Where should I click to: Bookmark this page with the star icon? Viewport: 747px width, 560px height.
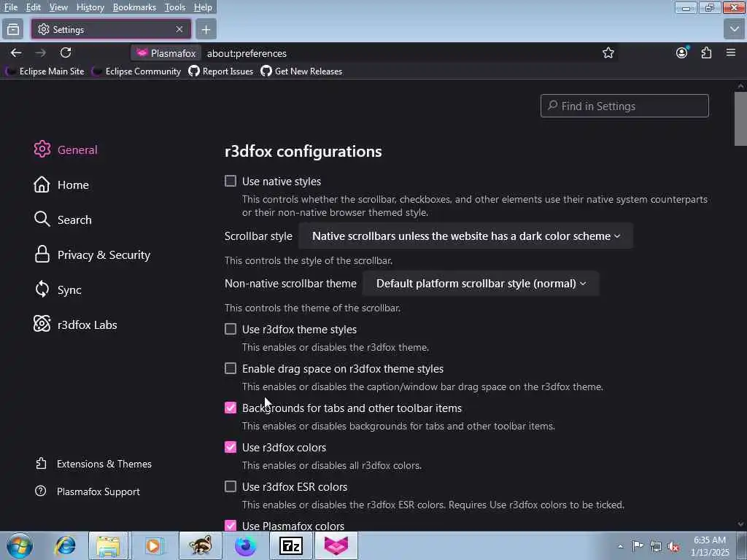pos(608,52)
